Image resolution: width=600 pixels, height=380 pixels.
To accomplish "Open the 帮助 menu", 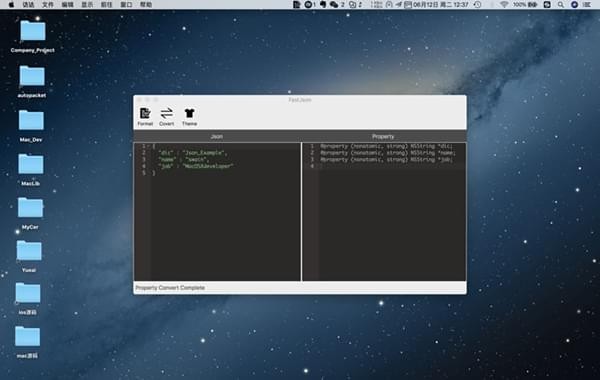I will [146, 5].
